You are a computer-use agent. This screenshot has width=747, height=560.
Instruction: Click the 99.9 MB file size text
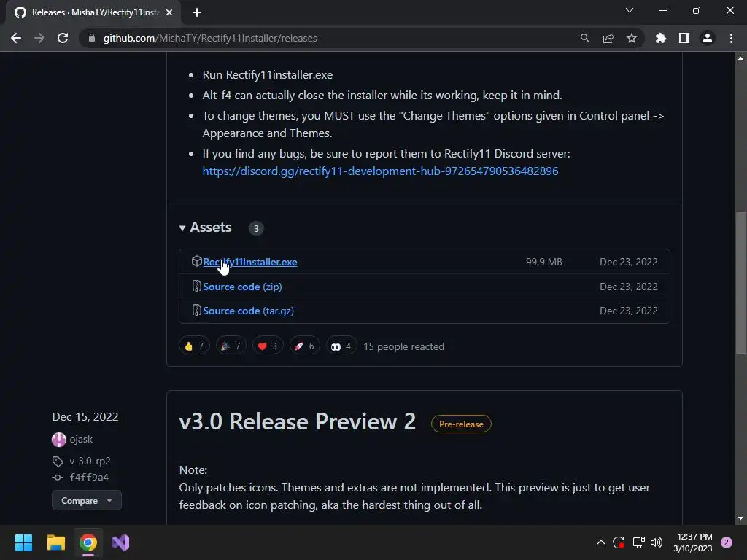coord(544,262)
